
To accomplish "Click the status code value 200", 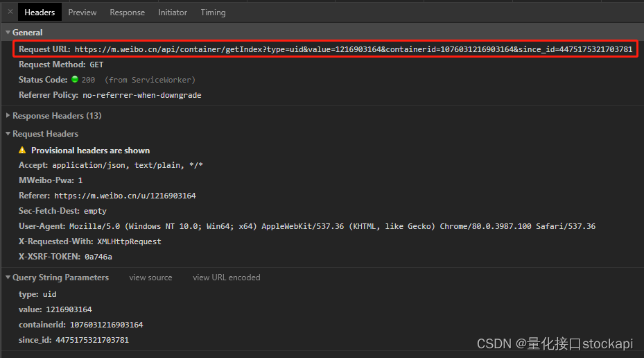I will click(88, 80).
